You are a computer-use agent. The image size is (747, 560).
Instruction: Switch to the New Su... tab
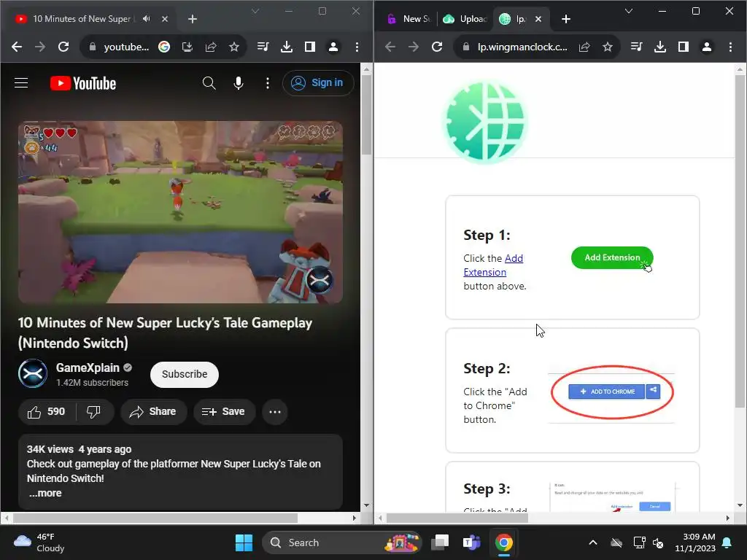click(410, 19)
